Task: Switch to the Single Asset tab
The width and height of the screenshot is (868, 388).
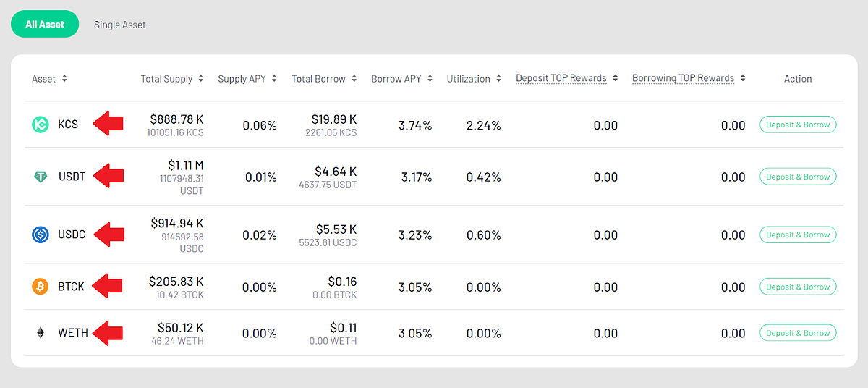Action: tap(119, 25)
